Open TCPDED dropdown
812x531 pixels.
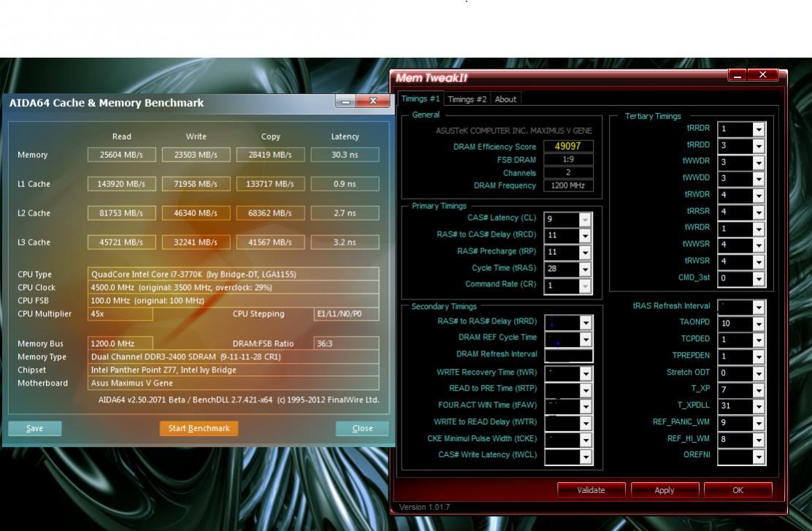point(759,340)
